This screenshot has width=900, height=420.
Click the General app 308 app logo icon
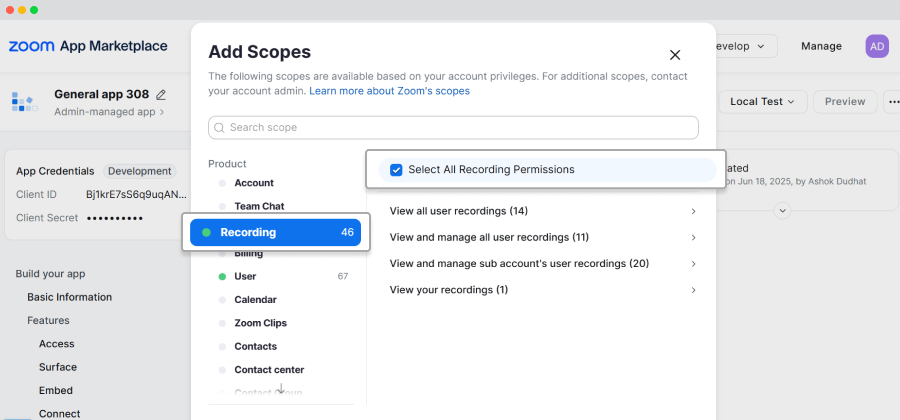tap(24, 102)
